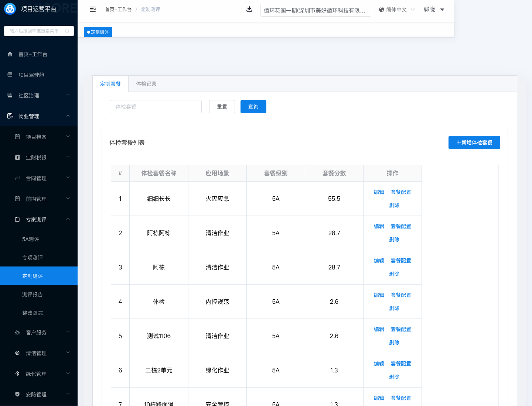Image resolution: width=532 pixels, height=406 pixels.
Task: Switch to the 体检记录 tab
Action: 146,84
